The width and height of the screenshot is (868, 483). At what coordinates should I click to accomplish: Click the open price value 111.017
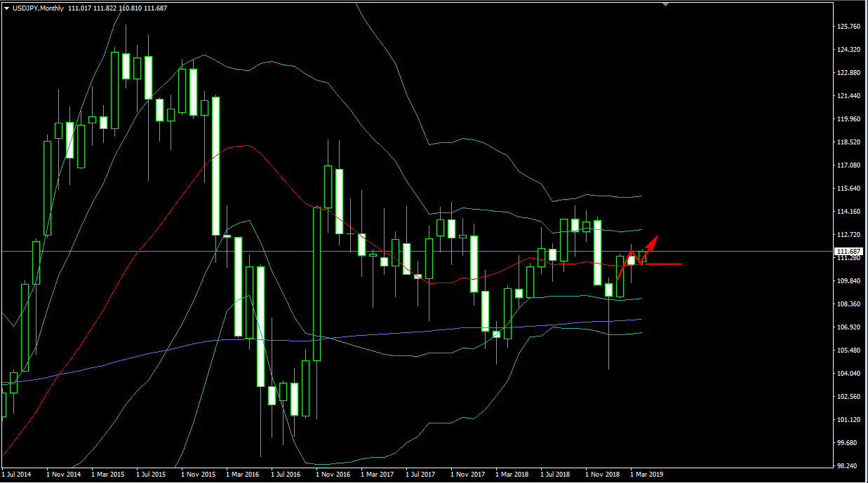pyautogui.click(x=81, y=8)
